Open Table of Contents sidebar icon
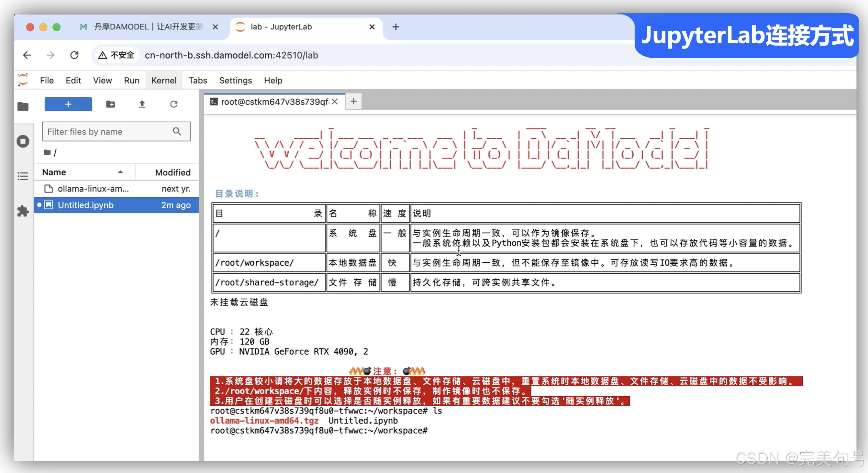This screenshot has height=473, width=868. point(23,176)
